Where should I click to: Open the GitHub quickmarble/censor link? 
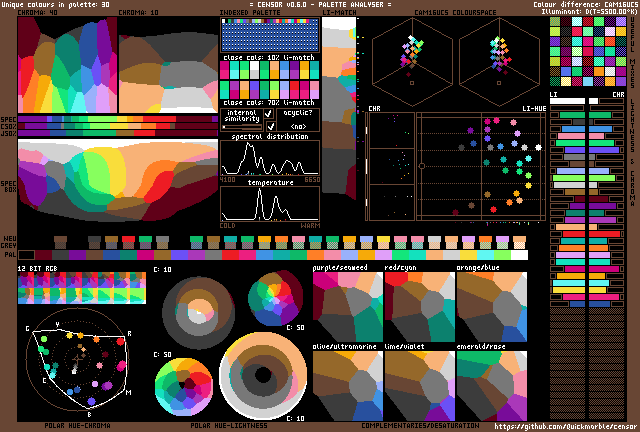[565, 425]
